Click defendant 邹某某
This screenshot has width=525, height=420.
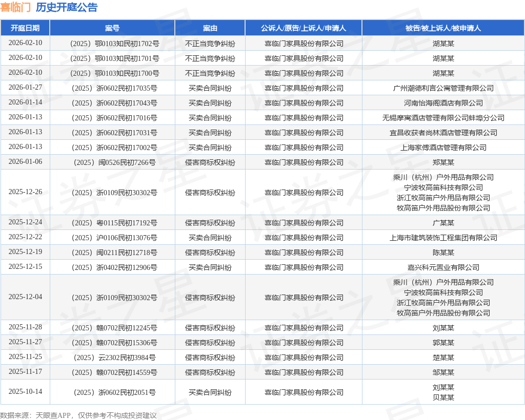(x=443, y=372)
